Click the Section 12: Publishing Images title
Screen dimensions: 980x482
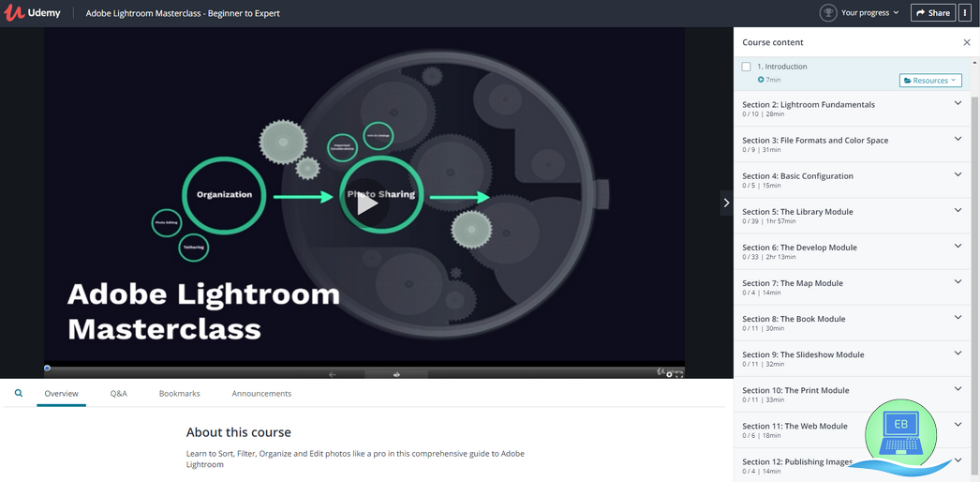pos(797,461)
